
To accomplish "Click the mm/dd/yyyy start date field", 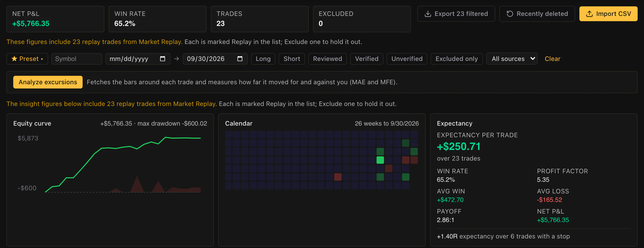I will click(138, 59).
